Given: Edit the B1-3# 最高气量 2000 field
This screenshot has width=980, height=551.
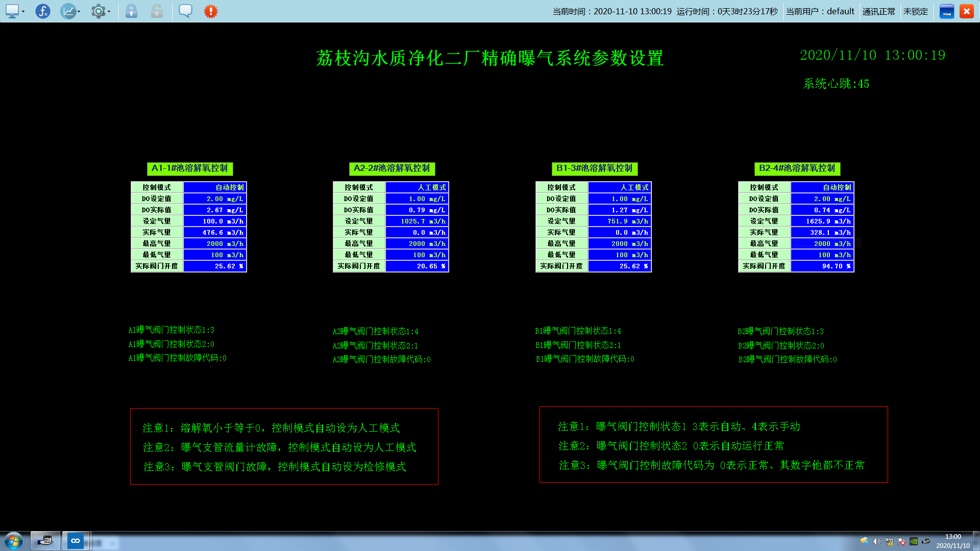Looking at the screenshot, I should 620,244.
